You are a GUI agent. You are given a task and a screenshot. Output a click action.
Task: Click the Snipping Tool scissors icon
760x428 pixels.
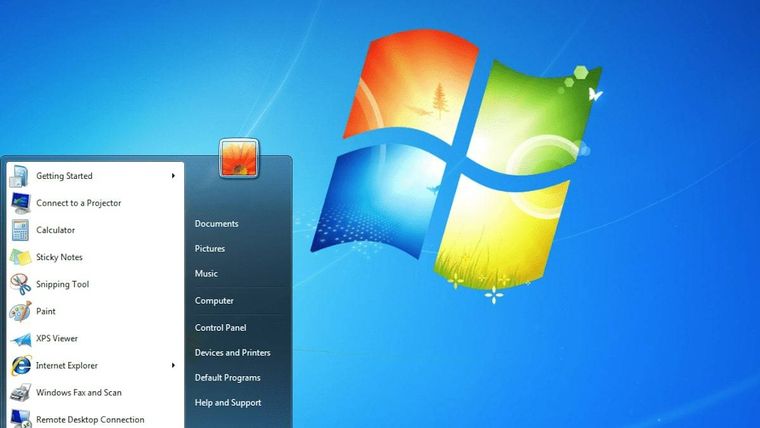20,285
